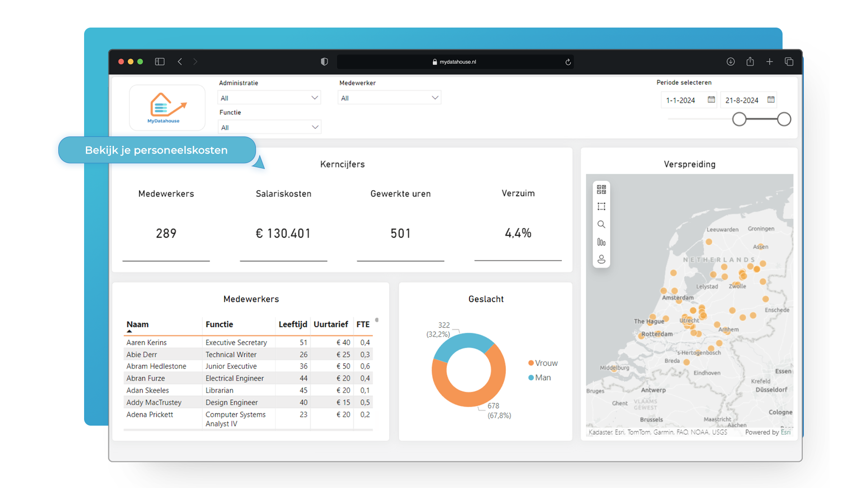
Task: Expand the Administratie dropdown
Action: [x=315, y=98]
